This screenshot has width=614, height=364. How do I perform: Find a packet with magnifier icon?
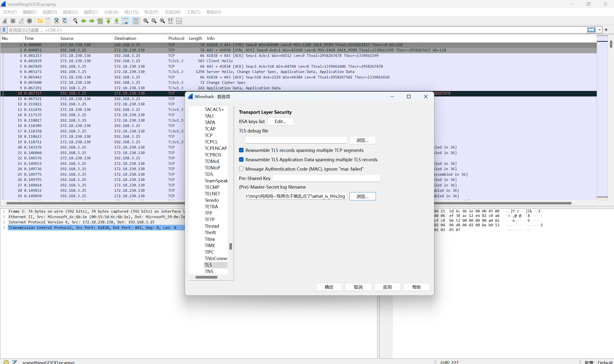75,21
